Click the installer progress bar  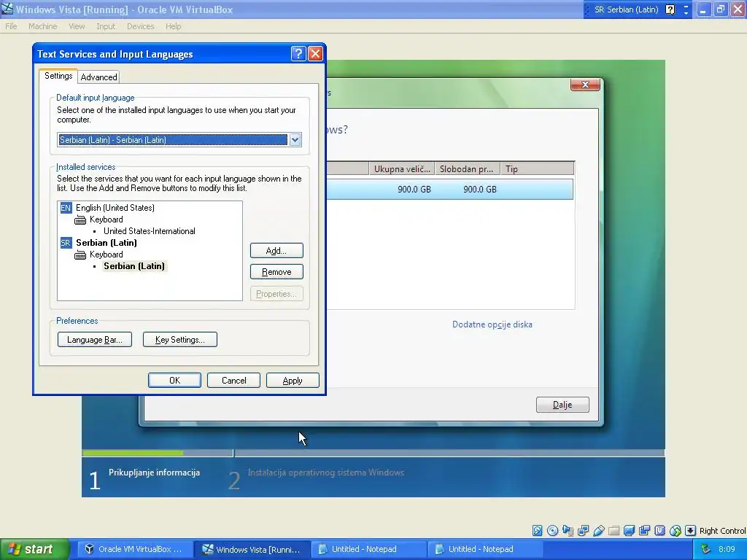pos(373,453)
